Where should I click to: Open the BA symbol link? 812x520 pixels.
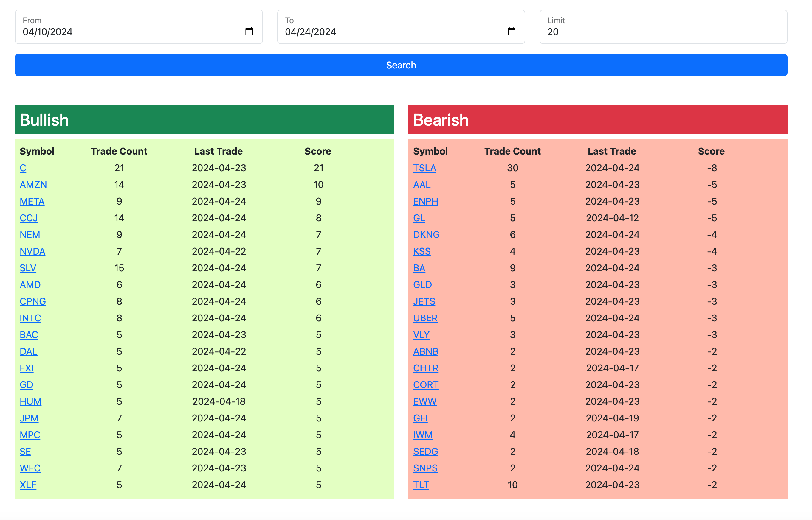pyautogui.click(x=419, y=268)
